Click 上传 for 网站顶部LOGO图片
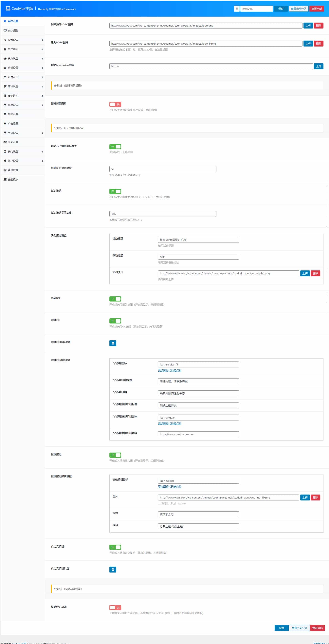This screenshot has width=329, height=644. pyautogui.click(x=308, y=26)
